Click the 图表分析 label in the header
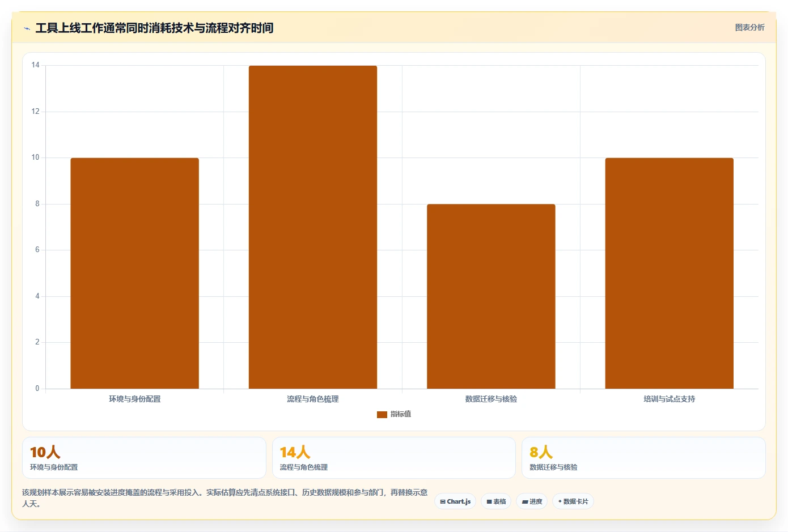 tap(749, 27)
